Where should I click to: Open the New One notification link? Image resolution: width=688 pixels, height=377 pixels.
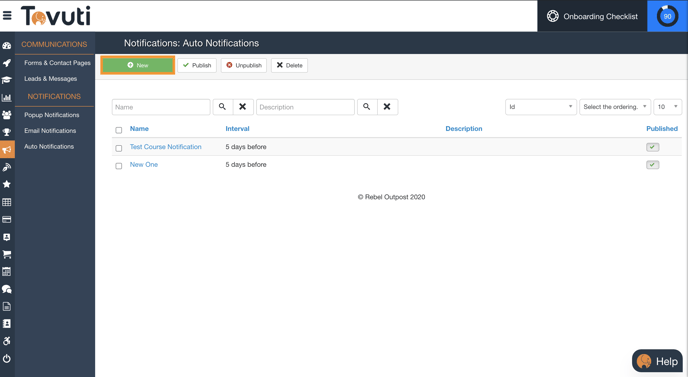tap(144, 165)
